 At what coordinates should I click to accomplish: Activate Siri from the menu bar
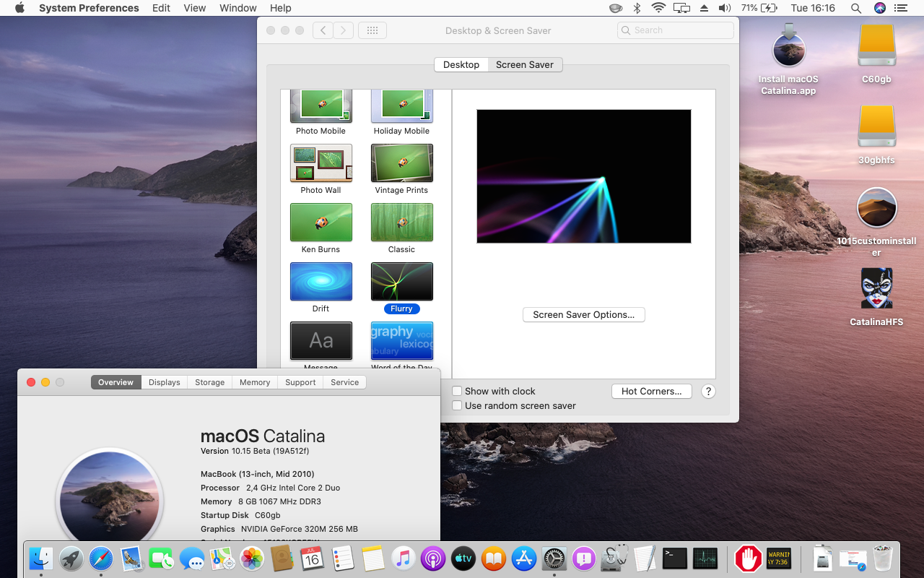879,8
